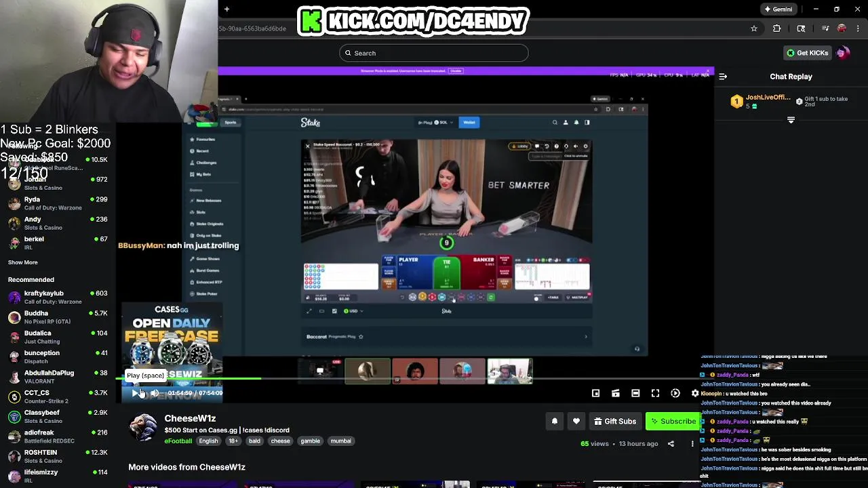868x488 pixels.
Task: Click the Jordan channel in sidebar
Action: (x=58, y=183)
